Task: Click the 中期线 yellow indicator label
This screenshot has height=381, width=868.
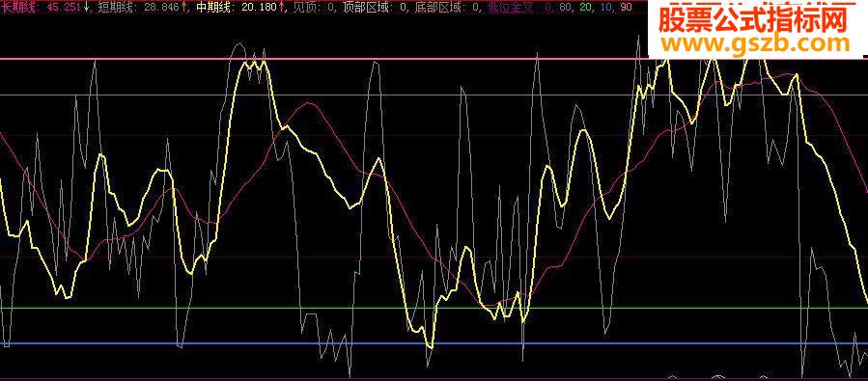Action: tap(212, 7)
